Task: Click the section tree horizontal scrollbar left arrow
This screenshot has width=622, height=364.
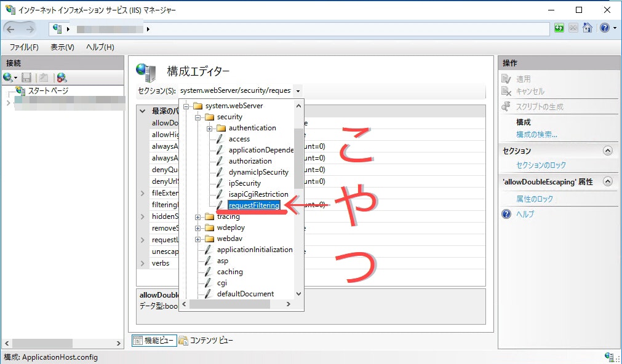Action: [x=184, y=304]
